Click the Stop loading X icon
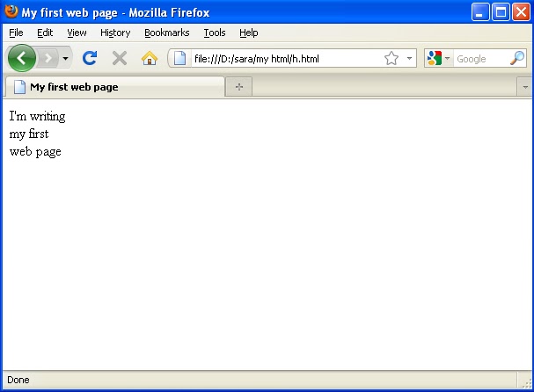534x392 pixels. pyautogui.click(x=120, y=58)
